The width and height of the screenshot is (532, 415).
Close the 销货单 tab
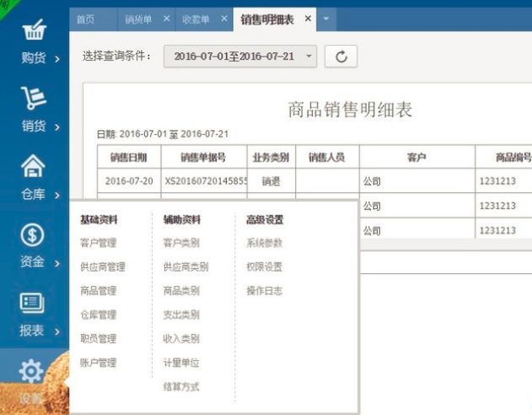[x=165, y=18]
